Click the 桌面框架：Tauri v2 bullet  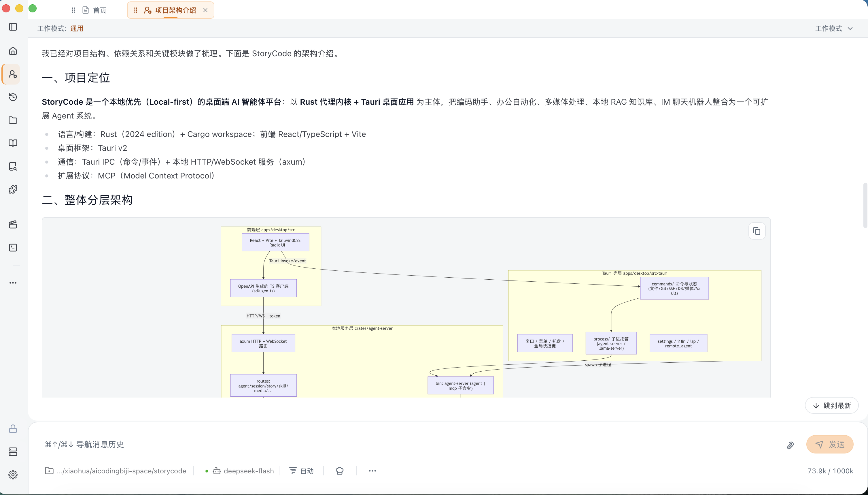tap(92, 148)
